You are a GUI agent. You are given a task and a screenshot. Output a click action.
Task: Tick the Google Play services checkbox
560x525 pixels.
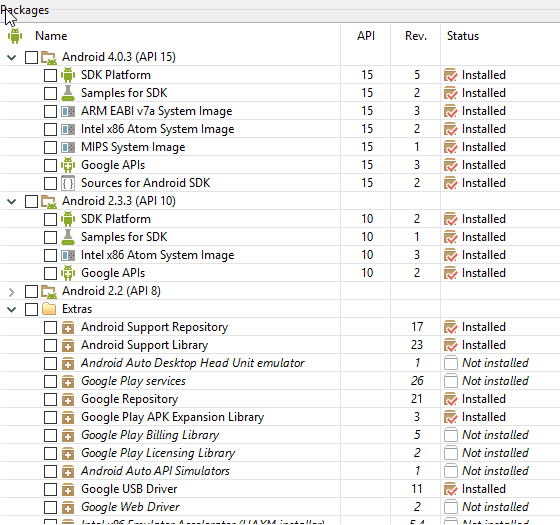click(50, 381)
